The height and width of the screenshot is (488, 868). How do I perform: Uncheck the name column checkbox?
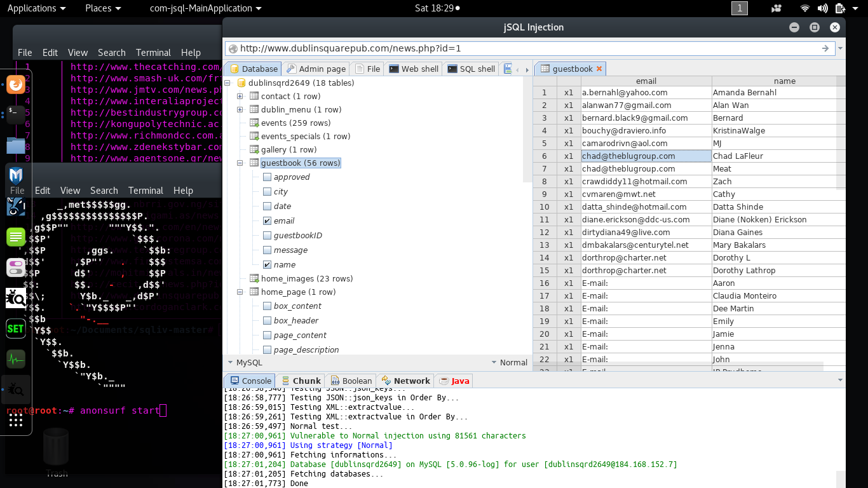(267, 265)
